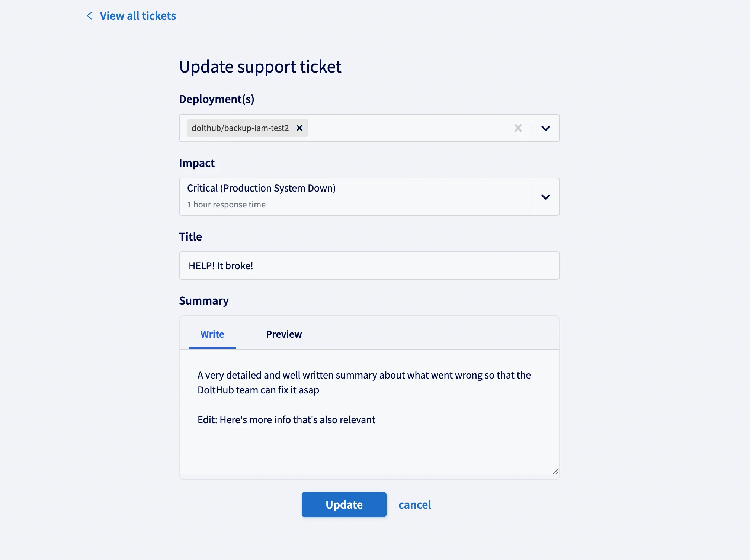Expand deployment choices with the chevron arrow
The width and height of the screenshot is (750, 560).
click(x=546, y=128)
